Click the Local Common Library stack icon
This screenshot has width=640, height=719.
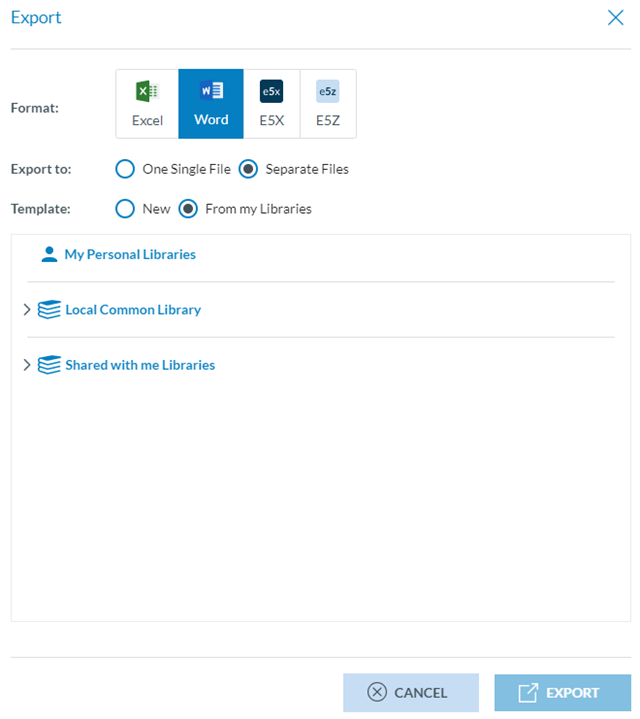click(x=49, y=310)
